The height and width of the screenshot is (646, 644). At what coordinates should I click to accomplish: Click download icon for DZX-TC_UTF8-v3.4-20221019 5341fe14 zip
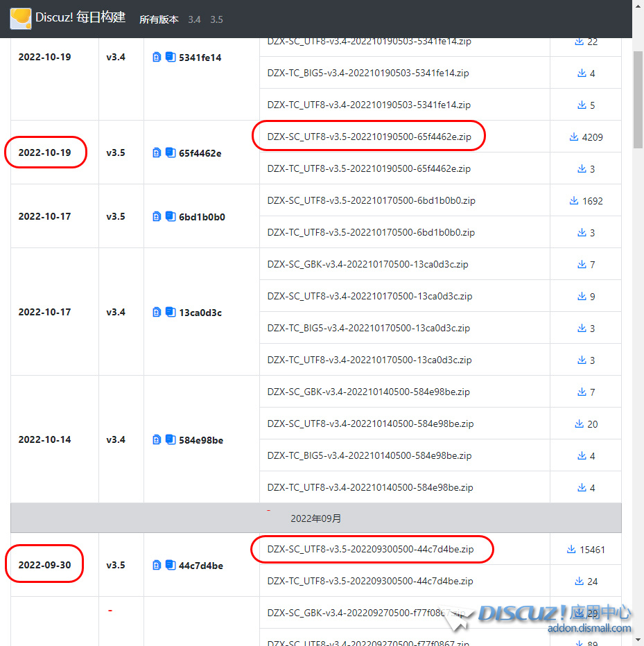click(x=582, y=105)
